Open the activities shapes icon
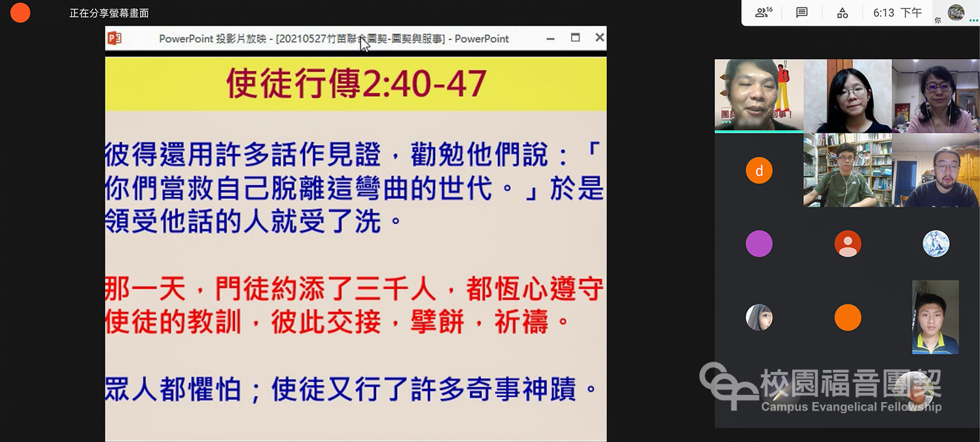980x442 pixels. point(843,12)
